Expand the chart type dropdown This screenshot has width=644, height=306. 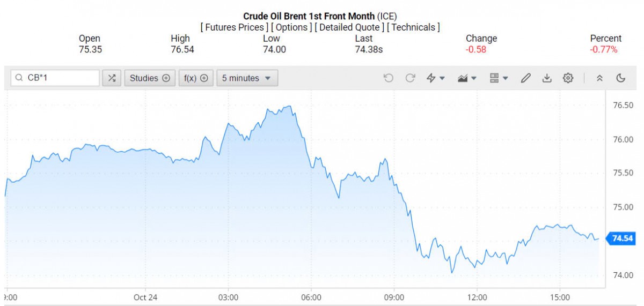[x=467, y=78]
